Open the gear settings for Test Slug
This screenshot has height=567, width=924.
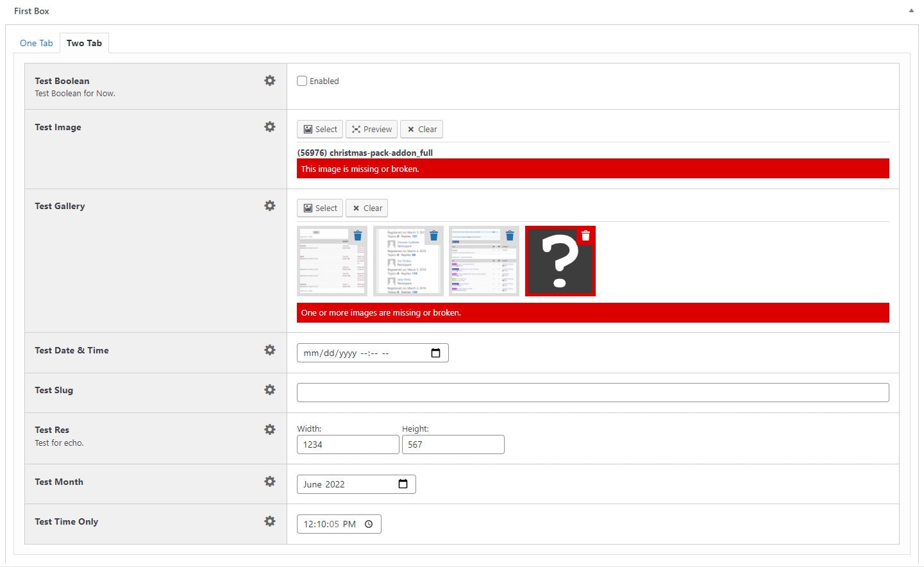[270, 390]
